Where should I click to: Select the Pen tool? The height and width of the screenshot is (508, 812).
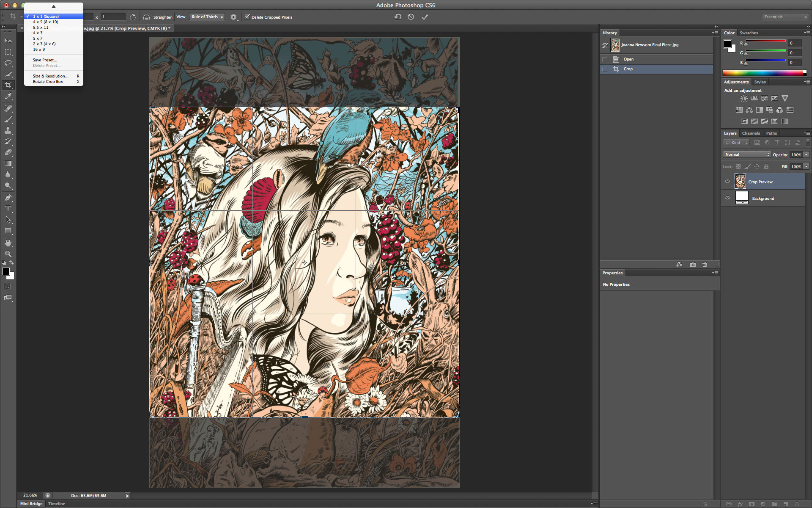click(x=8, y=198)
